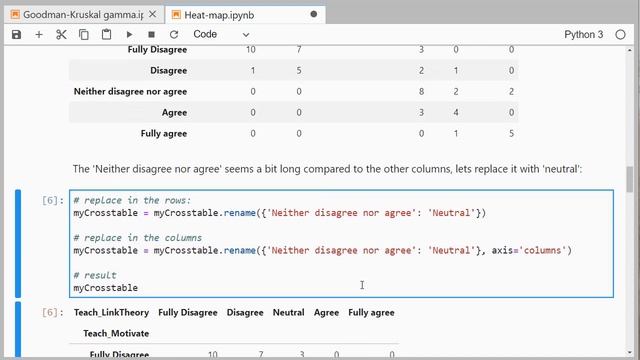Copy the selected cell
Screen dimensions: 640x360
[84, 35]
